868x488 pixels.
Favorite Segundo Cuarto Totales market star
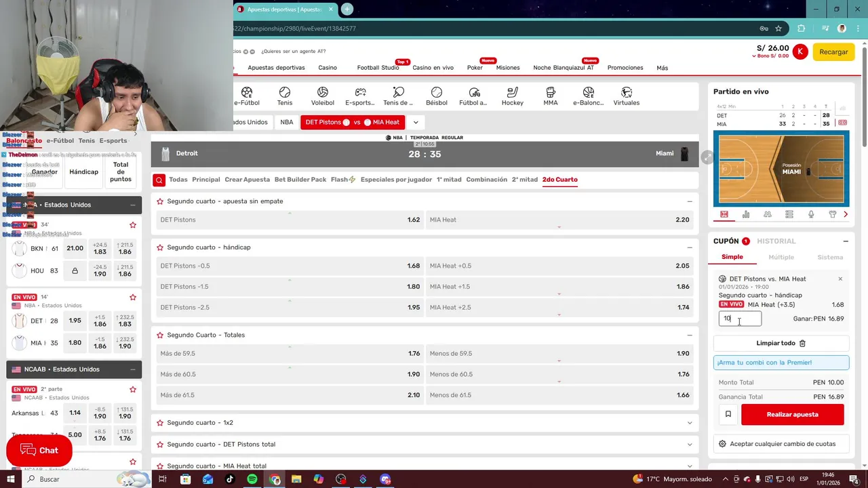pos(161,335)
